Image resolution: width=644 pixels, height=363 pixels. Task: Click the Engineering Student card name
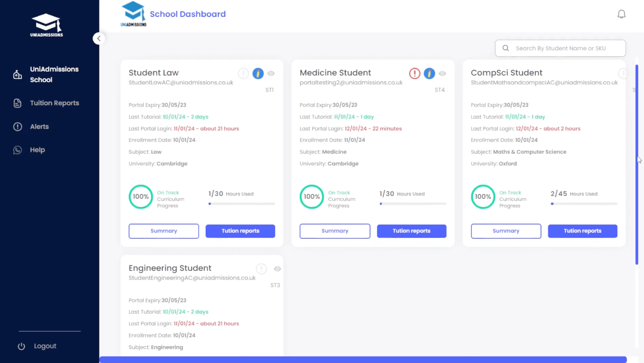coord(170,268)
